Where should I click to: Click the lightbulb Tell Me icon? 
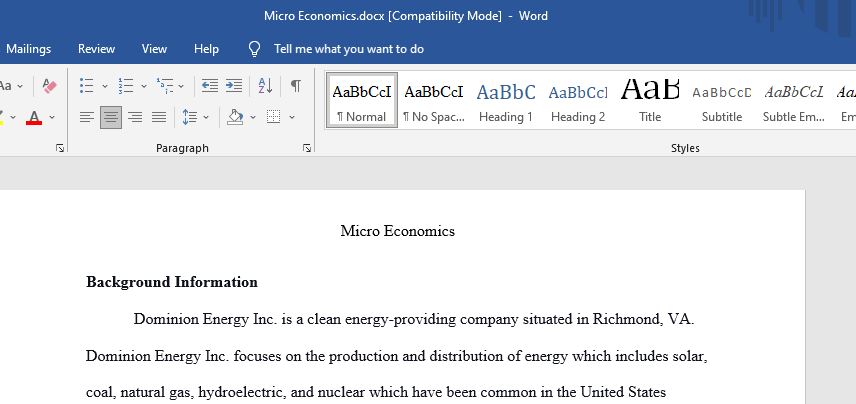click(x=254, y=49)
